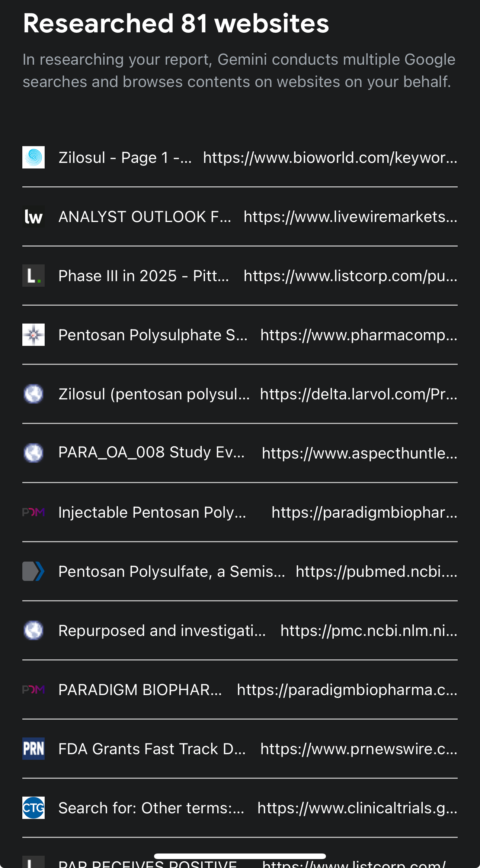This screenshot has width=480, height=868.
Task: Open 'Repurposed and investigati...' title
Action: point(162,631)
